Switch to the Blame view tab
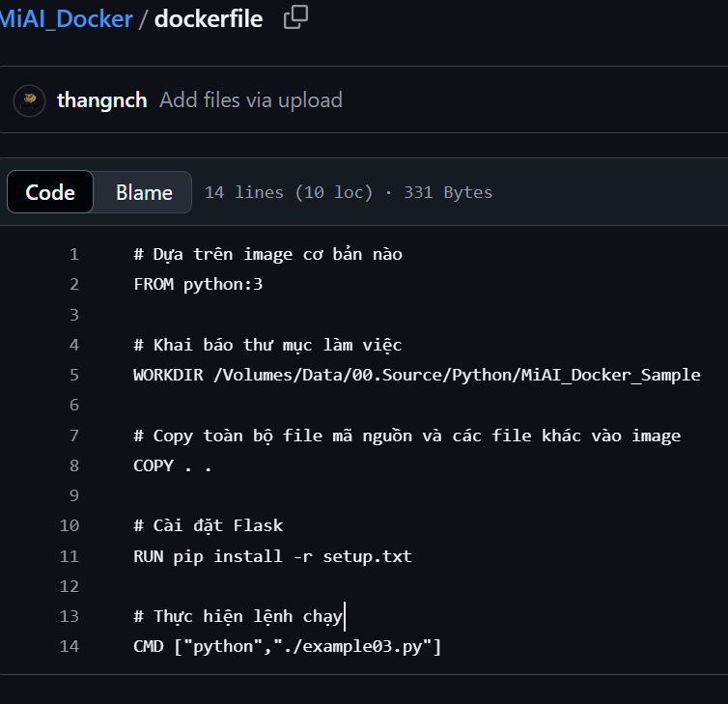 click(144, 192)
